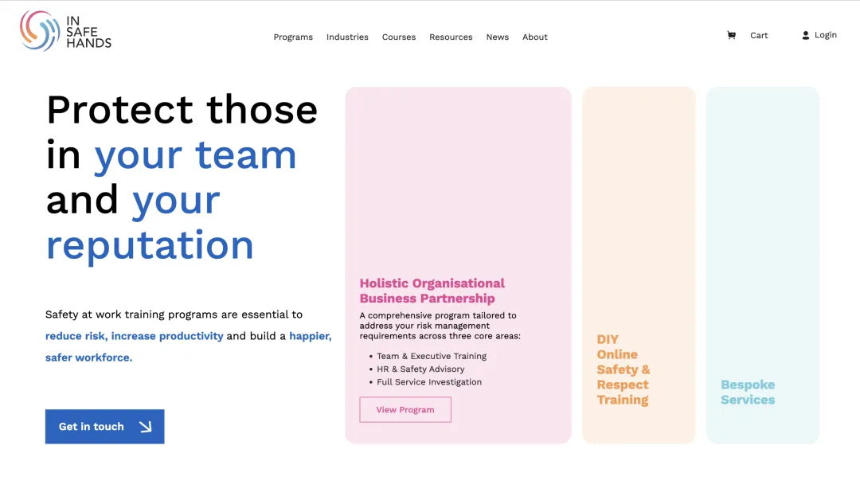Open the News page
The width and height of the screenshot is (860, 504).
click(x=498, y=37)
